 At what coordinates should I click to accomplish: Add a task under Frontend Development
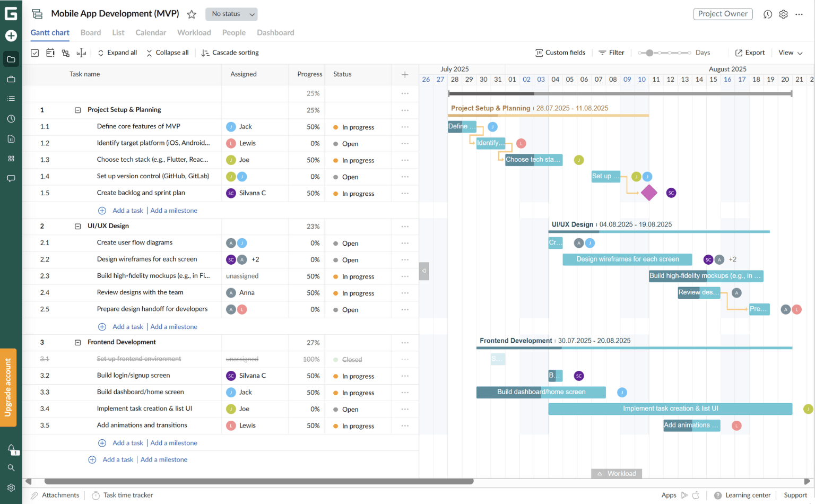pos(127,442)
